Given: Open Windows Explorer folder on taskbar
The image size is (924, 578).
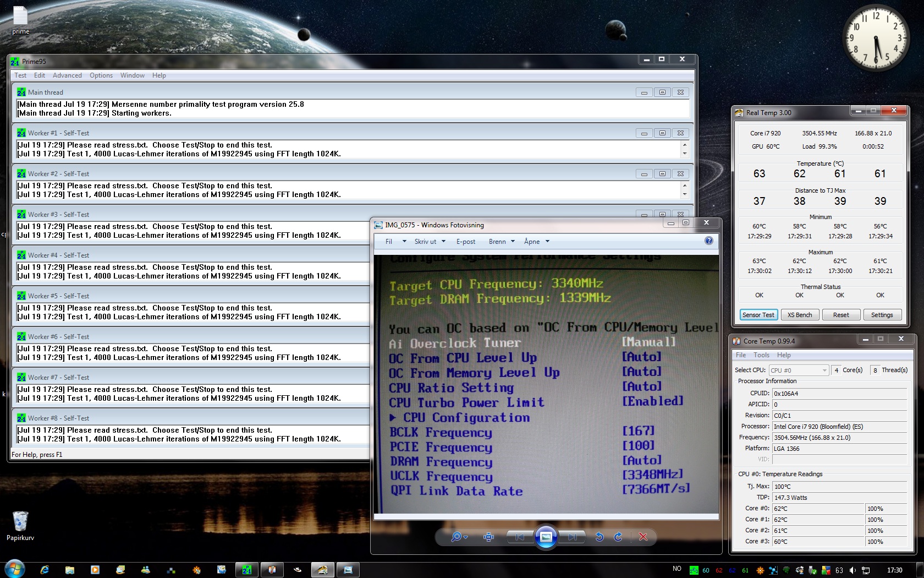Looking at the screenshot, I should [x=70, y=570].
